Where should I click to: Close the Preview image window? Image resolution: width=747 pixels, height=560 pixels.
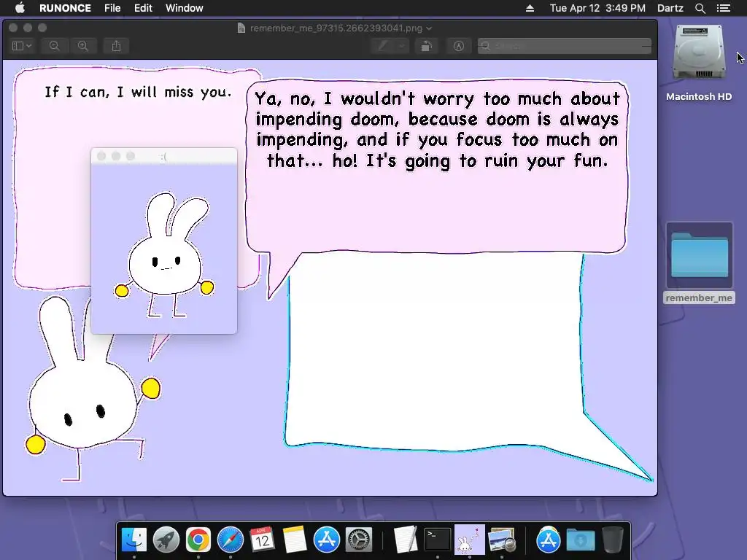(13, 28)
